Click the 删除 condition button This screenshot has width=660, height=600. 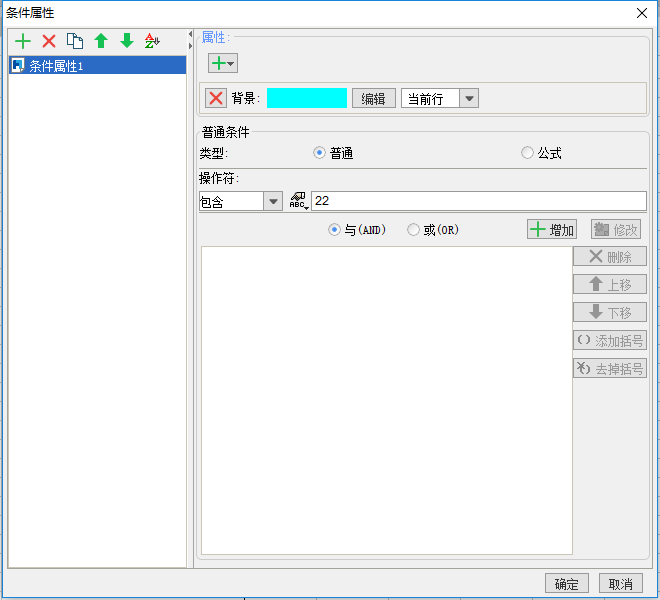(x=610, y=256)
